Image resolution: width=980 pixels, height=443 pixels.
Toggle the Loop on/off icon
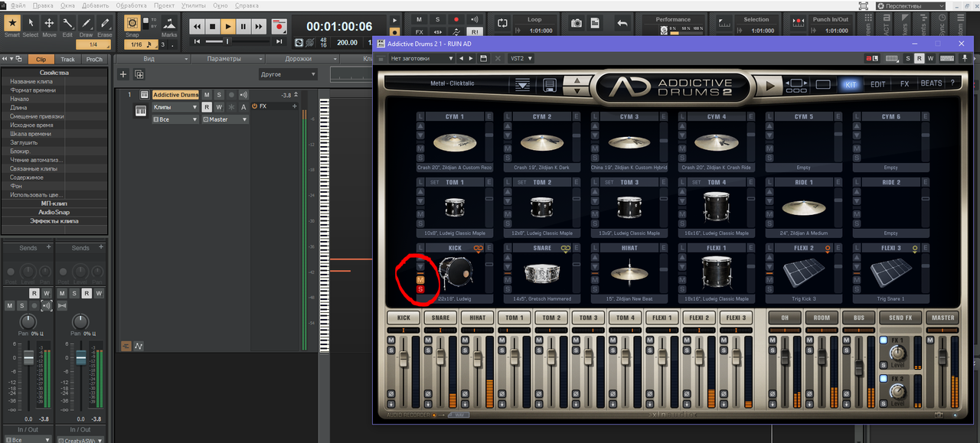click(502, 24)
